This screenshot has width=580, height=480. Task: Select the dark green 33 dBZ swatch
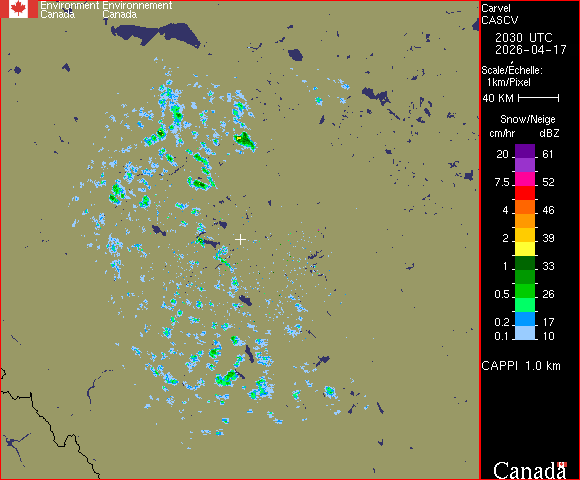coord(525,263)
